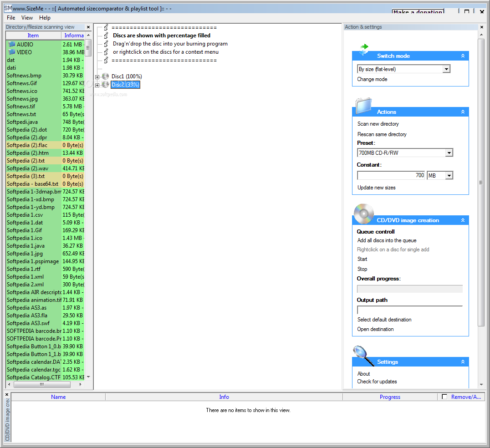Select the Softpedia Catalog.CTF row
Image resolution: width=490 pixels, height=448 pixels.
pyautogui.click(x=45, y=377)
